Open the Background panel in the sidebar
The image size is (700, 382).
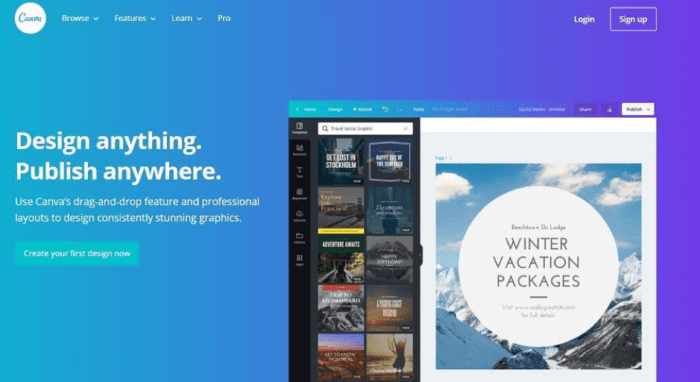(300, 194)
